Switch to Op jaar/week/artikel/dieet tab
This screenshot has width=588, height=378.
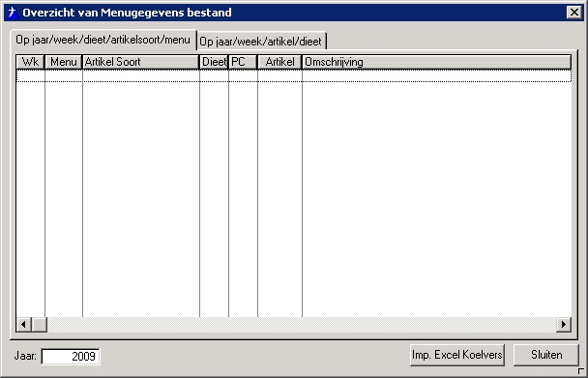click(x=261, y=42)
